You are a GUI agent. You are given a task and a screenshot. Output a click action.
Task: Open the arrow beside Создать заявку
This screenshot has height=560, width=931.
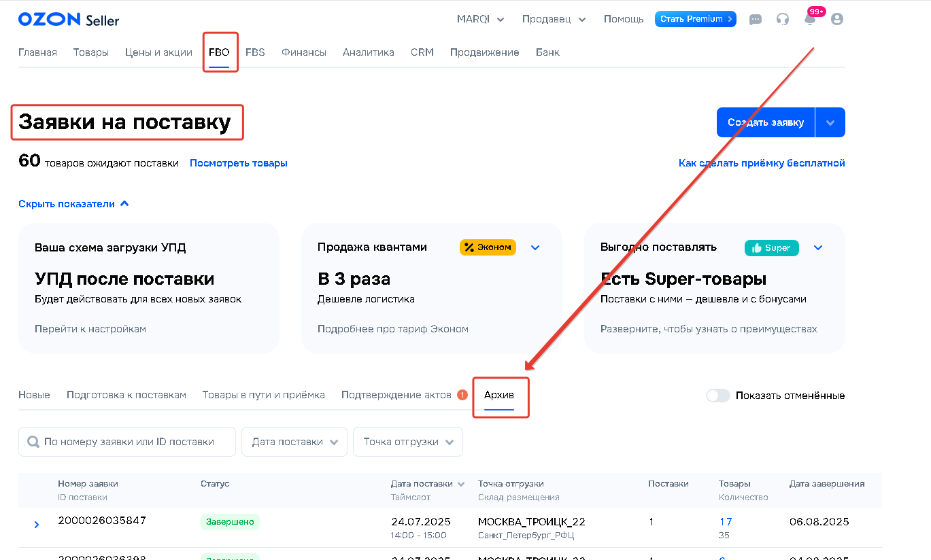pos(830,122)
